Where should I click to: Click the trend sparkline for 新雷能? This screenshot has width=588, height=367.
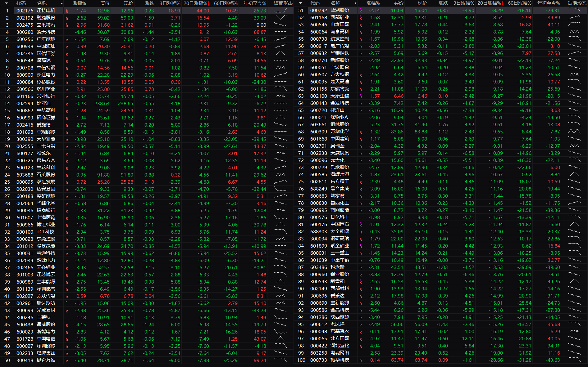click(x=574, y=281)
